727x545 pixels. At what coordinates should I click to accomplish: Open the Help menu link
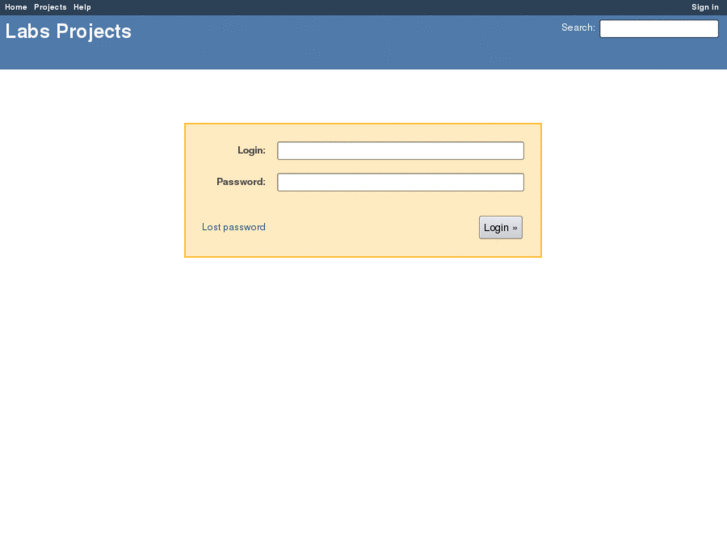pos(82,7)
